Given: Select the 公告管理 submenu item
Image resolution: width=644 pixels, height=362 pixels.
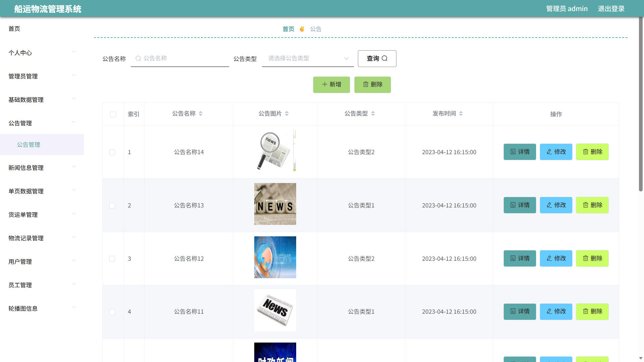Looking at the screenshot, I should (x=42, y=144).
